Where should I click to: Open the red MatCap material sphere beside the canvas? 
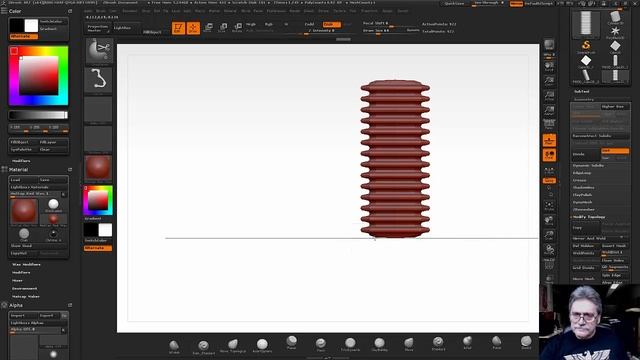tap(98, 168)
